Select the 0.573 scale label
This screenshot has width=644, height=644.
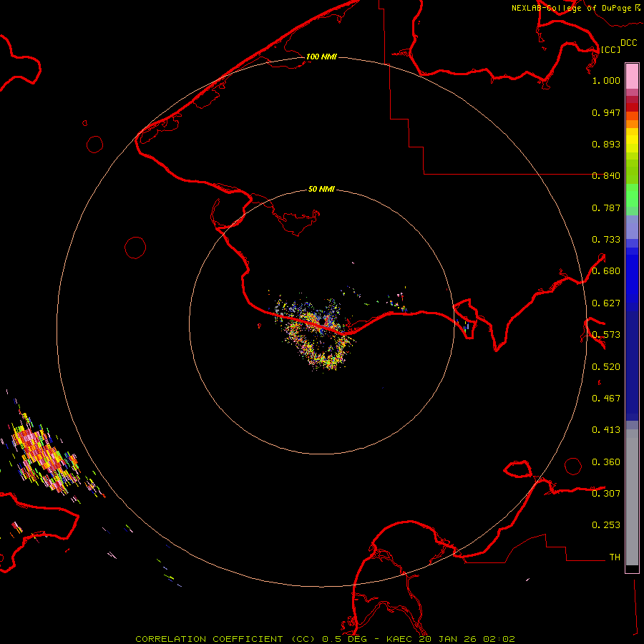pos(606,335)
